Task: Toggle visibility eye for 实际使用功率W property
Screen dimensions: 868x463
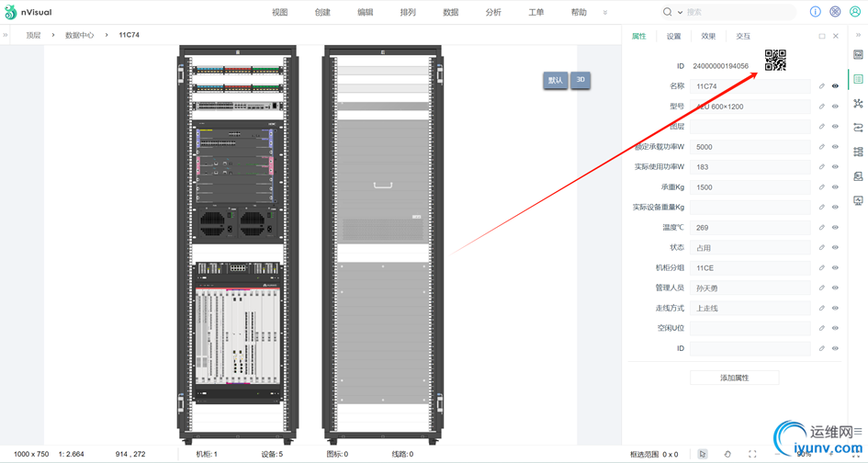Action: pos(835,166)
